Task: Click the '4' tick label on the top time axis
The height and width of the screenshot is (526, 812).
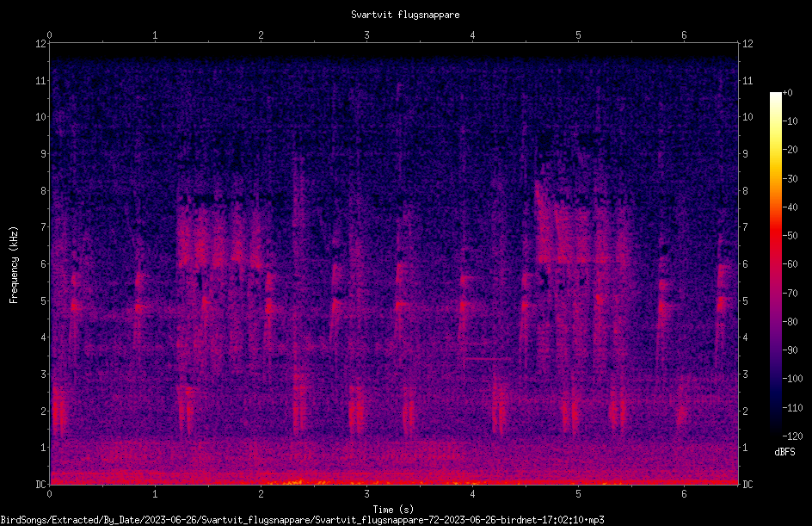Action: [472, 35]
